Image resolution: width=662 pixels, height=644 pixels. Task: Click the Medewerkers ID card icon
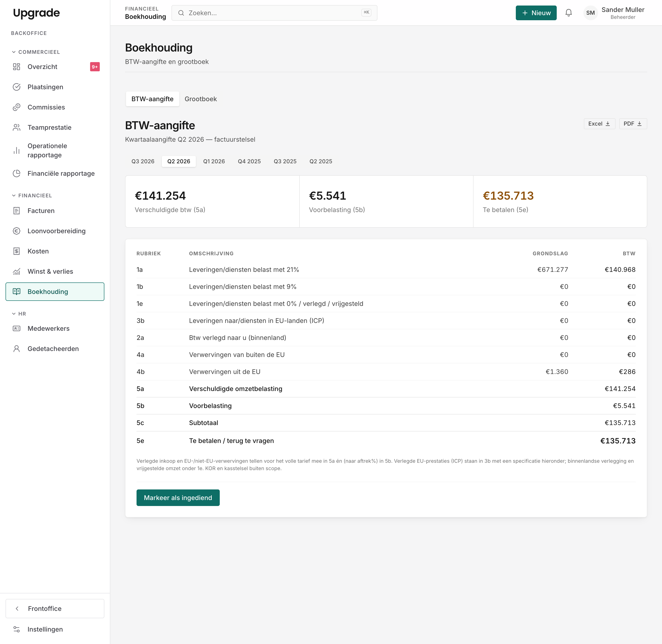tap(17, 328)
